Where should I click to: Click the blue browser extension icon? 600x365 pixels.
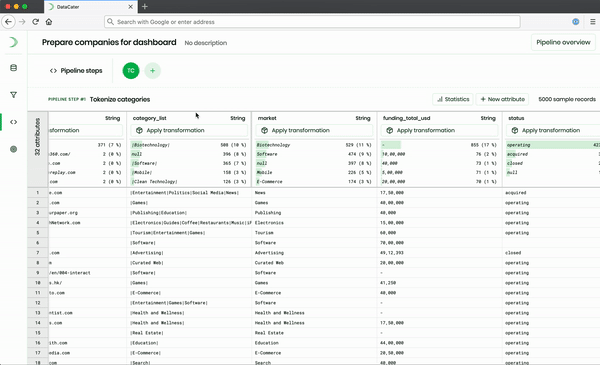point(576,22)
